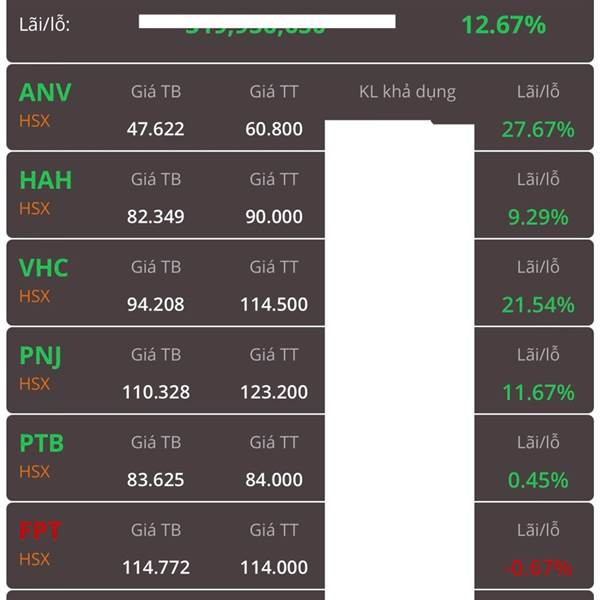Click PNJ market price 123.200
Viewport: 600px width, 600px height.
point(274,392)
